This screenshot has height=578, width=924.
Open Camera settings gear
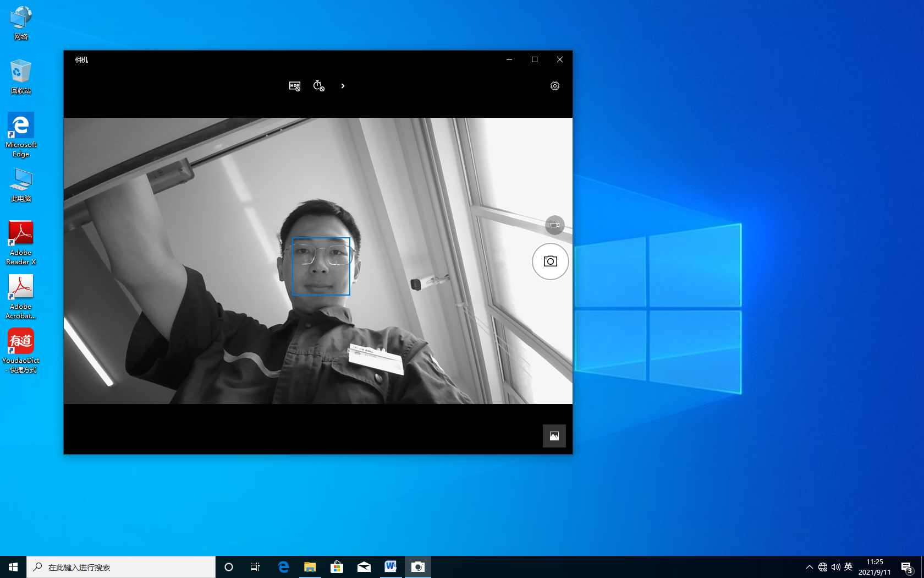coord(555,86)
